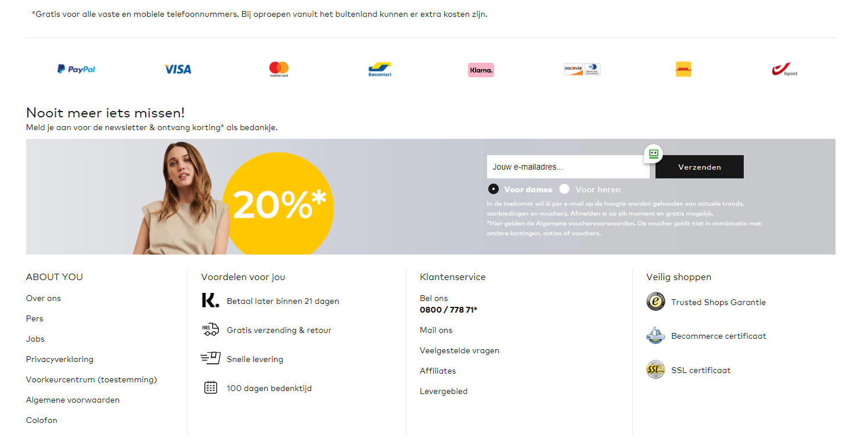The width and height of the screenshot is (868, 448).
Task: Open the Voorkeurcentrum (toestemming) link
Action: (92, 379)
